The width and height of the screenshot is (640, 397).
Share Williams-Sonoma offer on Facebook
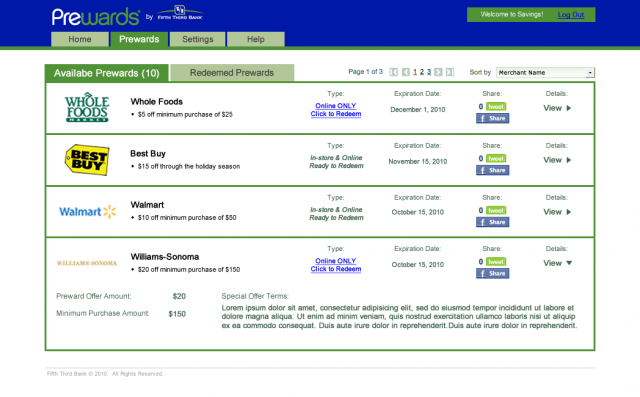click(x=492, y=273)
